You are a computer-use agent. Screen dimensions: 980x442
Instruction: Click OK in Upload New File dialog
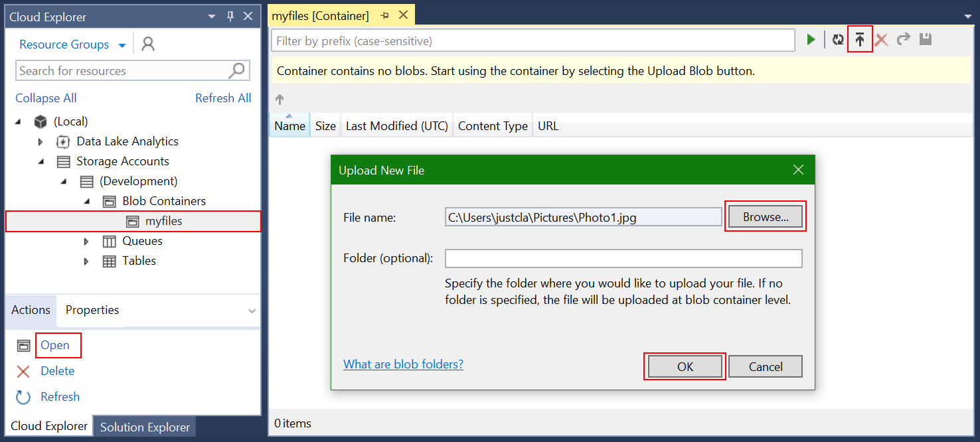click(685, 366)
